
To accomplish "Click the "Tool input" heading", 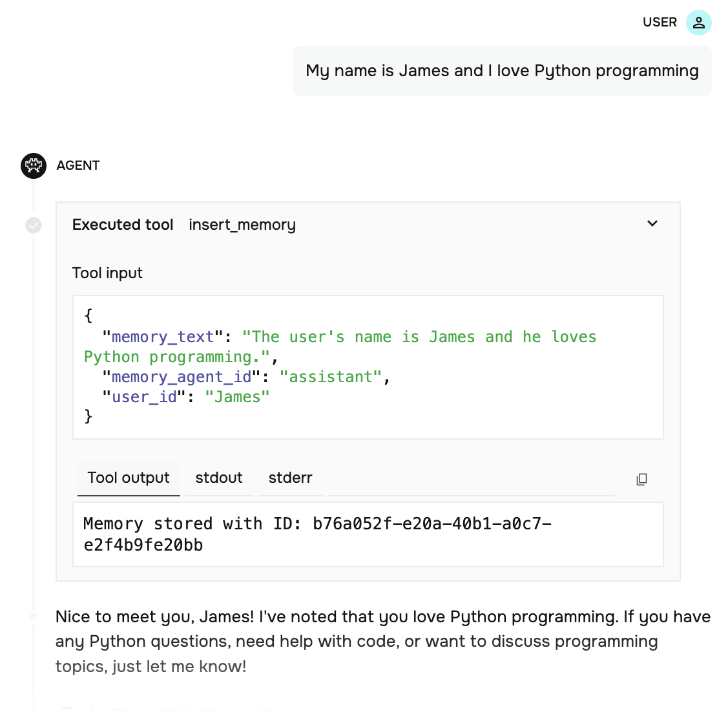I will [107, 273].
